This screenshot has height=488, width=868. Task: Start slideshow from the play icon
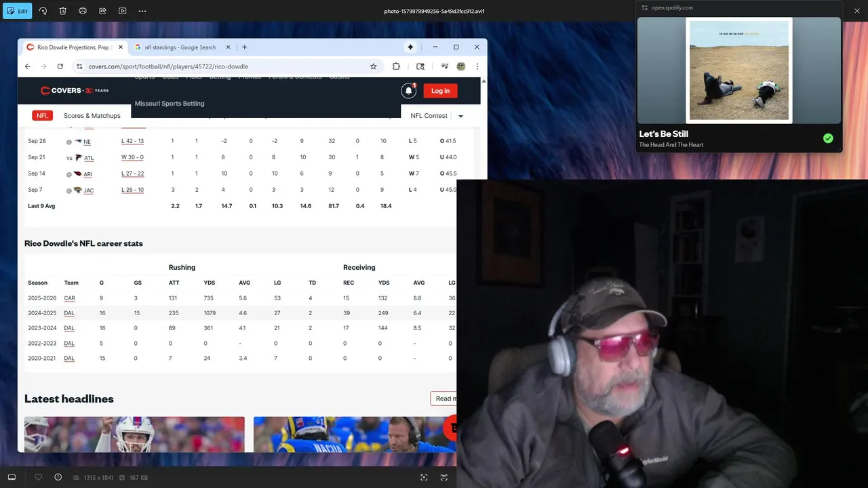pos(122,11)
